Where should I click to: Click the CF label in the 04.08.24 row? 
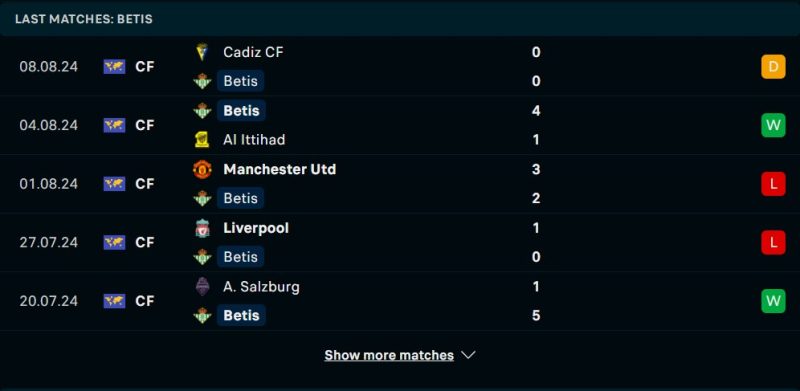point(144,126)
